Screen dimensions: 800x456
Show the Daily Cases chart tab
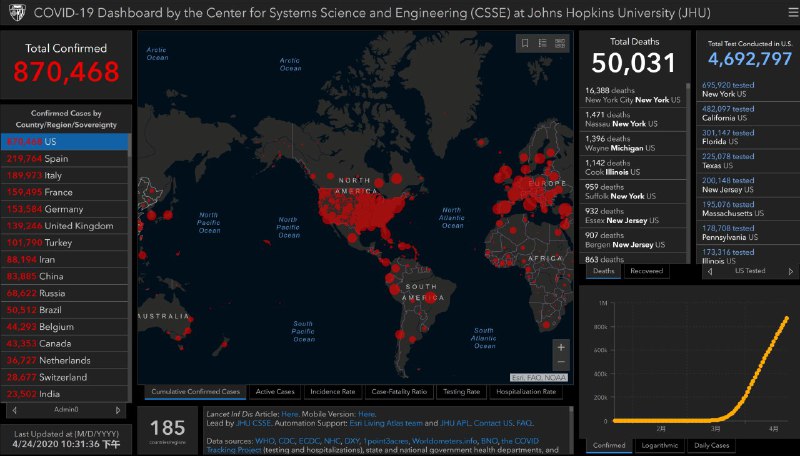712,445
